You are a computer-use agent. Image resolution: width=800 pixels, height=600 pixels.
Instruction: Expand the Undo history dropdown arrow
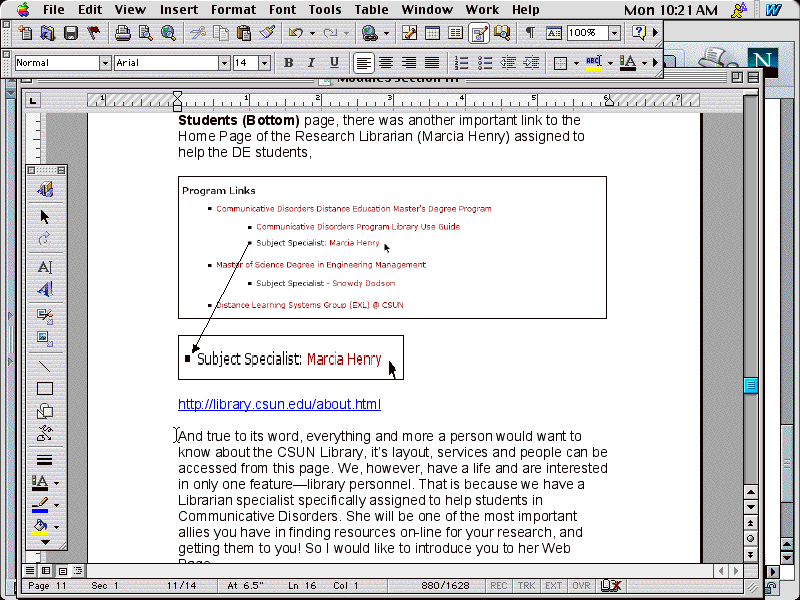pyautogui.click(x=312, y=34)
